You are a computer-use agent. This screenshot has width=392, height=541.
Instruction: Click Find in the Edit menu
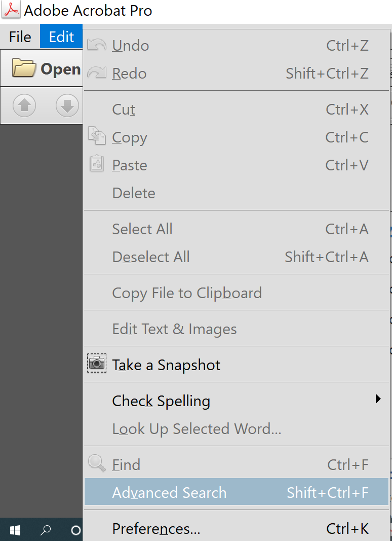point(126,465)
